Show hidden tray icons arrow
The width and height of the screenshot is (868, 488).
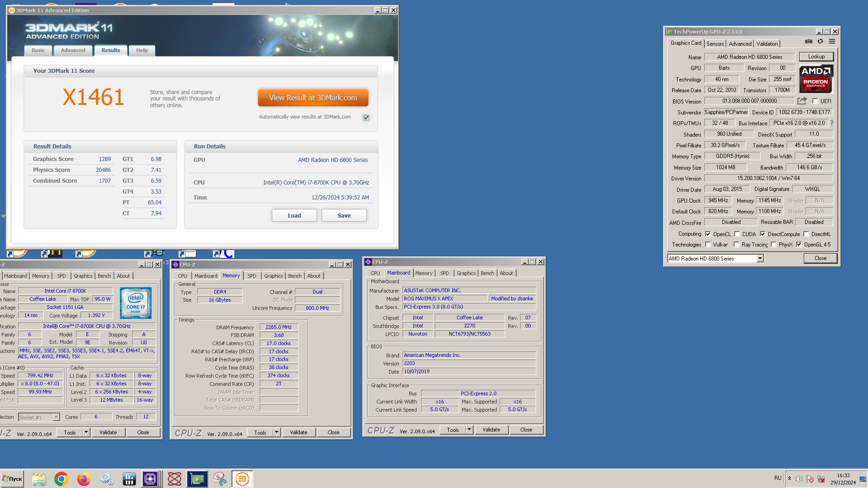pos(789,479)
